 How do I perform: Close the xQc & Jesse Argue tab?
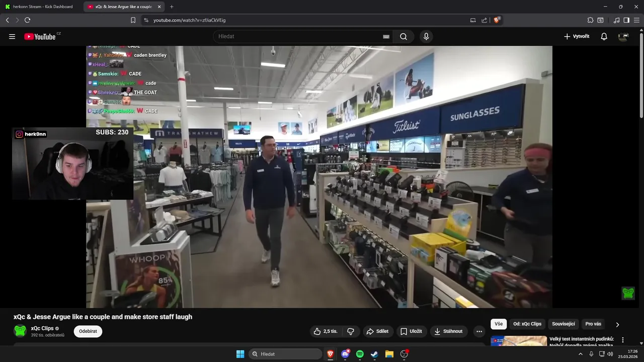[x=159, y=7]
